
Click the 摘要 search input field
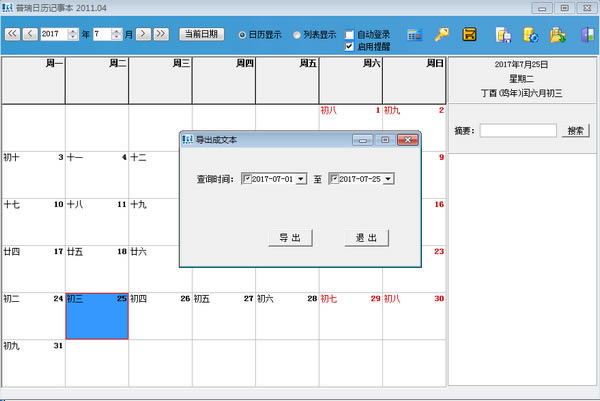tap(518, 131)
